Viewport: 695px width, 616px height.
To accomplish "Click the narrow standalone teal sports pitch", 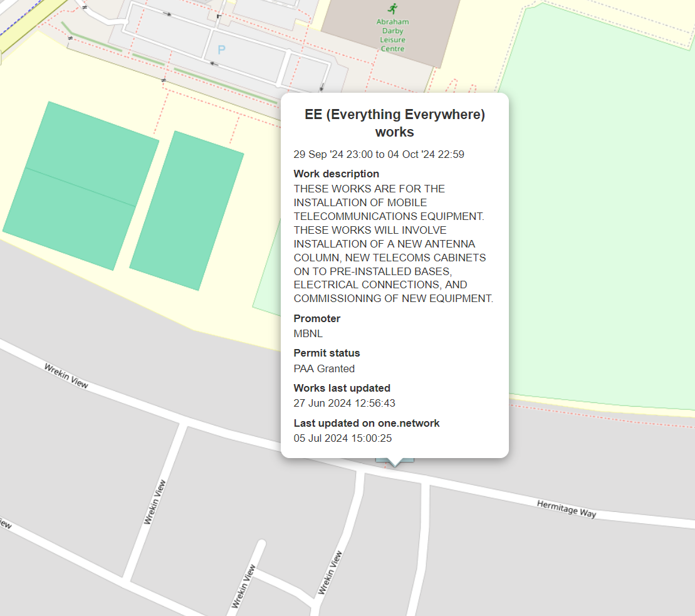I will (x=187, y=211).
